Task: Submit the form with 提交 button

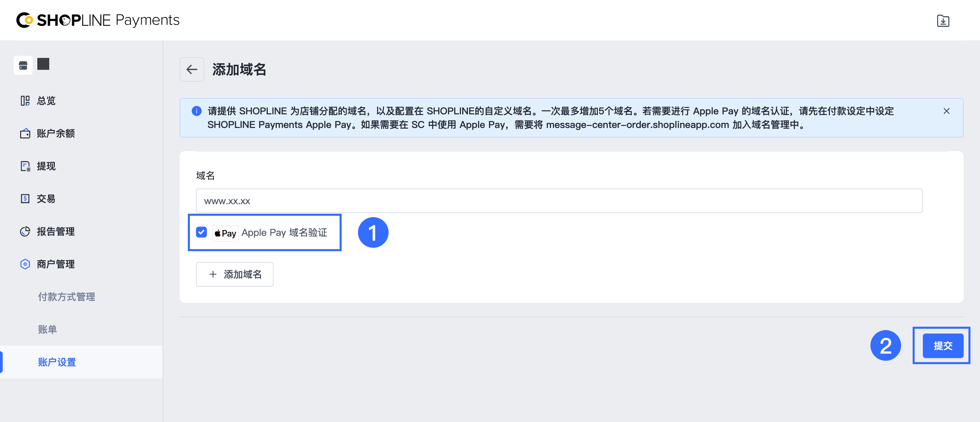Action: coord(943,346)
